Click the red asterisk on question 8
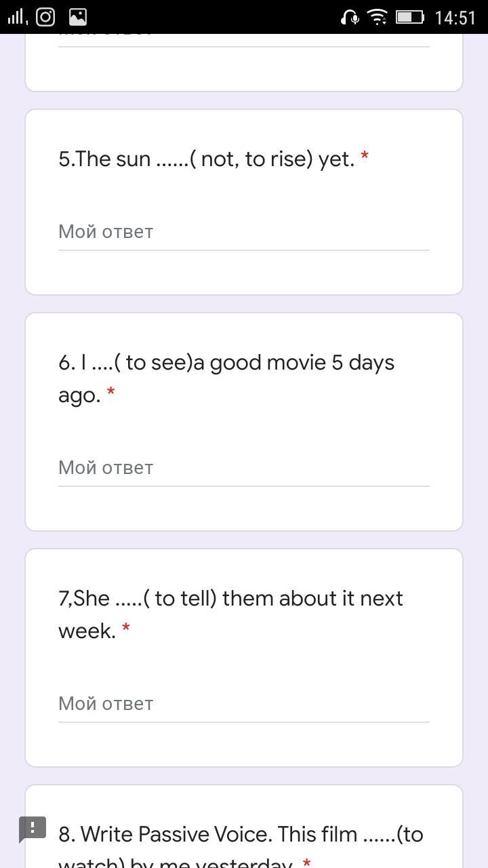 point(306,863)
